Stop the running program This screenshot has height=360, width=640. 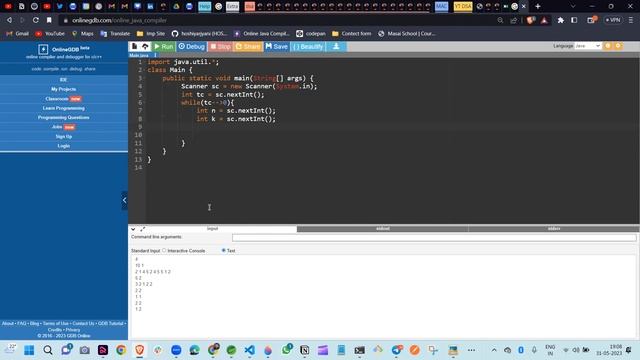coord(220,47)
